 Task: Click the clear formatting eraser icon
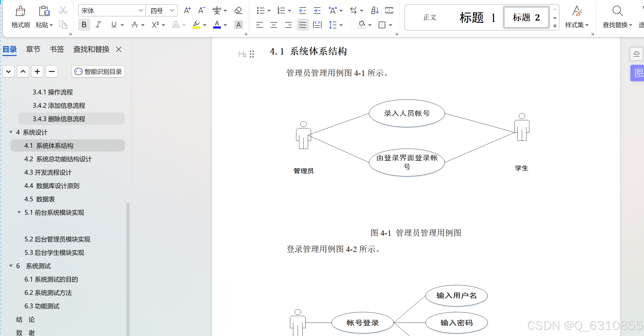pyautogui.click(x=238, y=11)
